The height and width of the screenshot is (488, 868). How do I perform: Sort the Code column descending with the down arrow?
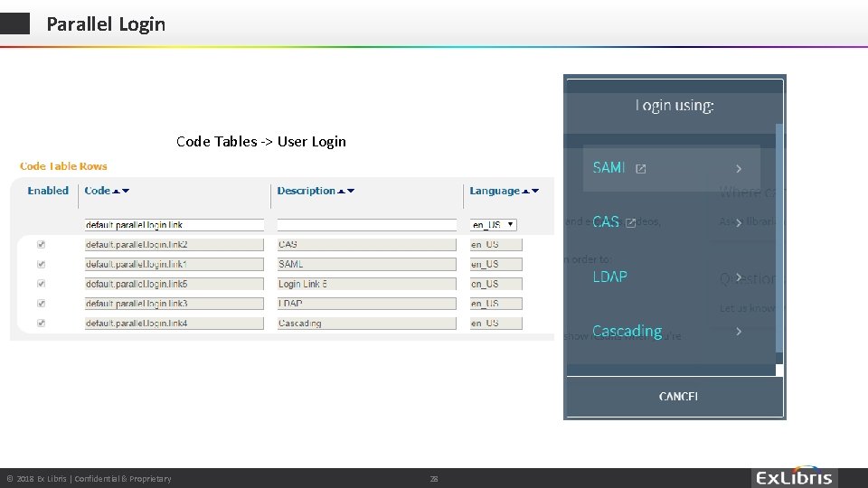126,191
